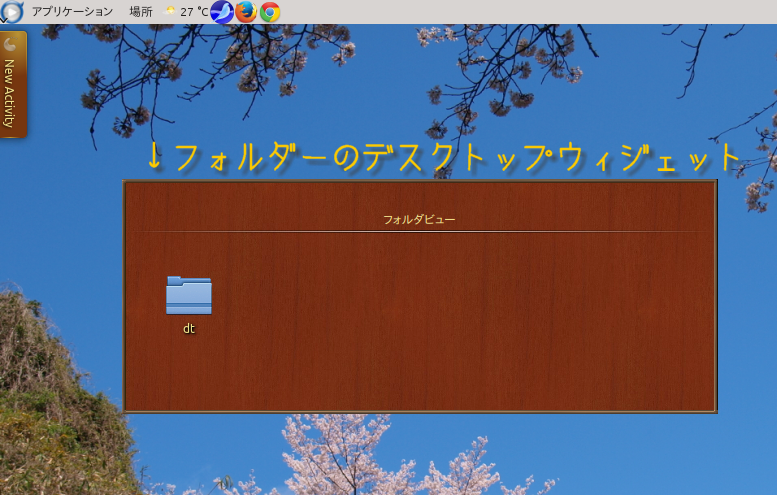Click the folder view widget's right border
Image resolution: width=777 pixels, height=495 pixels.
point(715,300)
